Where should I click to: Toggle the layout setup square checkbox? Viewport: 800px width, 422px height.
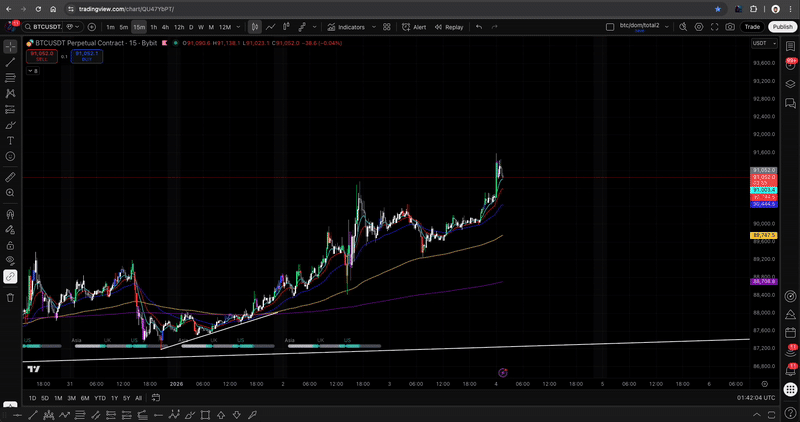click(610, 27)
